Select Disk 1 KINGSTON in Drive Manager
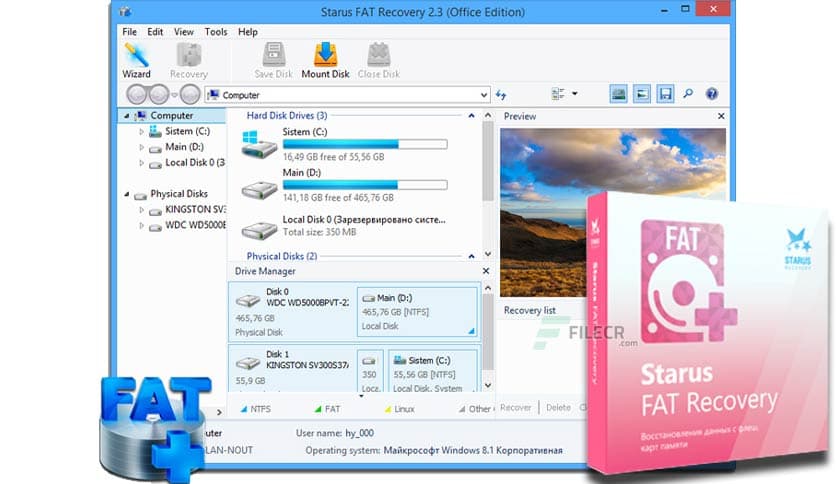 (292, 369)
